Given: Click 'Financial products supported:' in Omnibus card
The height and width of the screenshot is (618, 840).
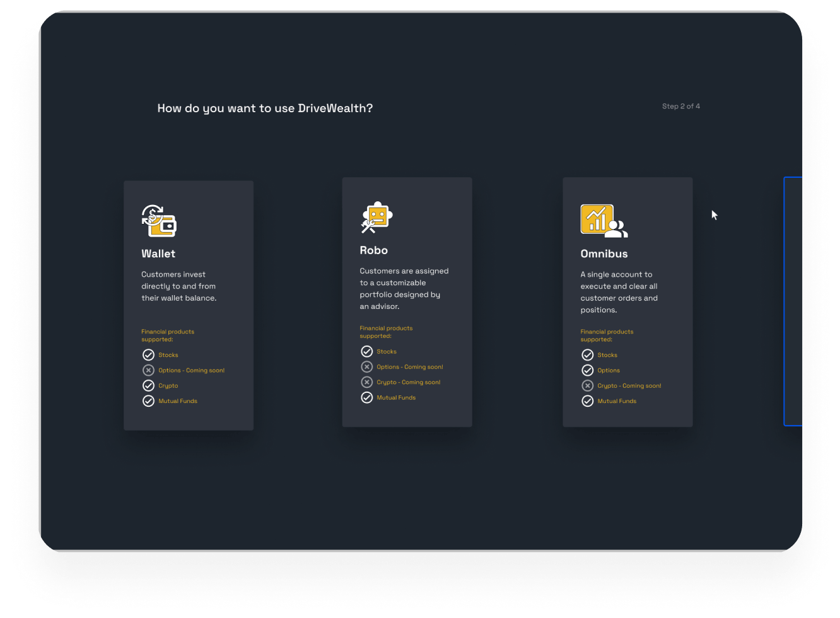Looking at the screenshot, I should pyautogui.click(x=607, y=335).
